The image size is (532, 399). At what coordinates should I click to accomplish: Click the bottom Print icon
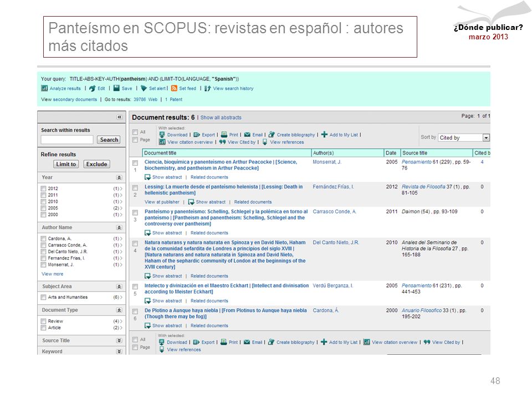pyautogui.click(x=223, y=342)
